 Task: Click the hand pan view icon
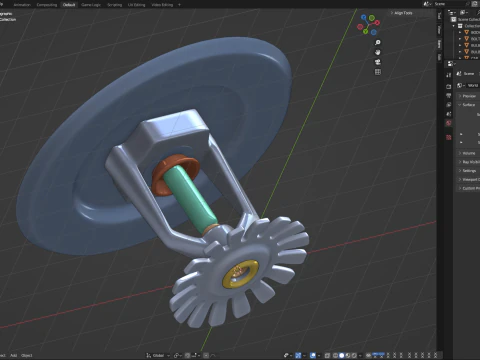pyautogui.click(x=378, y=52)
